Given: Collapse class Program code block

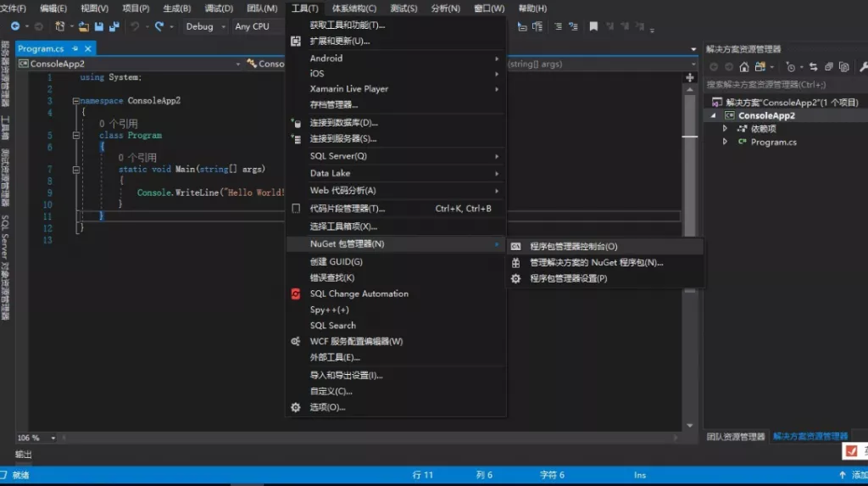Looking at the screenshot, I should (75, 135).
